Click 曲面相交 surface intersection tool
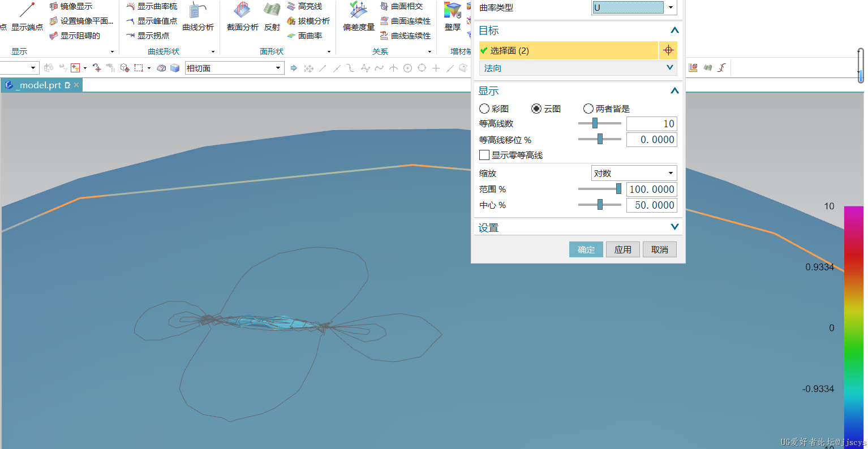Screen dimensions: 868x449 tap(401, 6)
